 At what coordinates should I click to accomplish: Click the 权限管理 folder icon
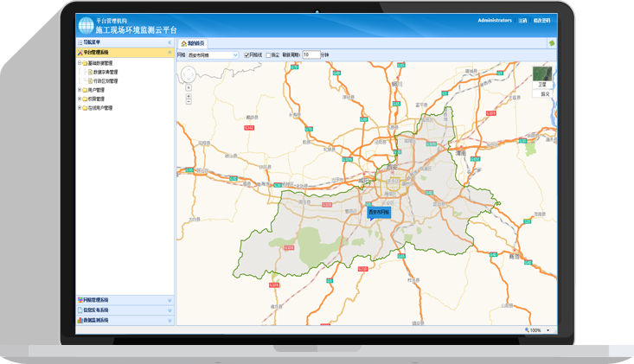(x=85, y=99)
